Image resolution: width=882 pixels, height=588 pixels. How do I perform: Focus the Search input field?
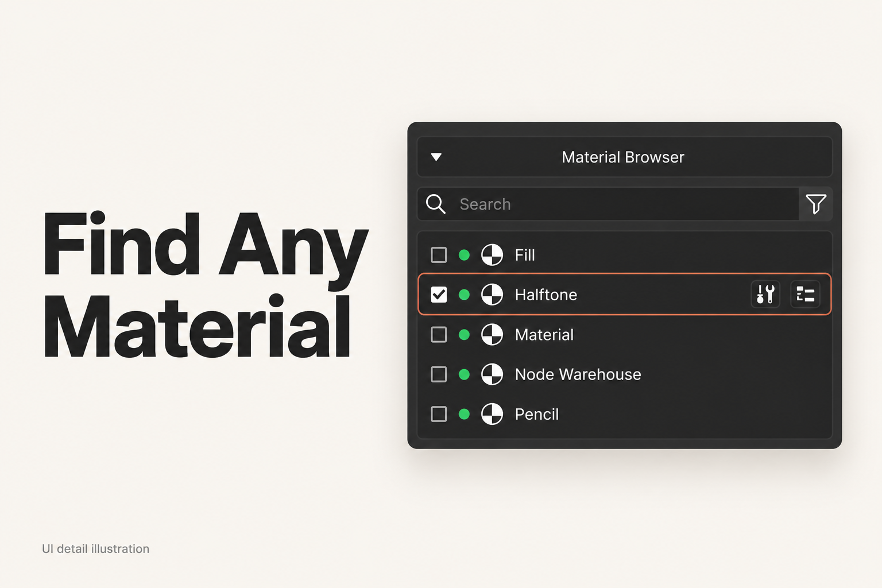click(x=608, y=204)
